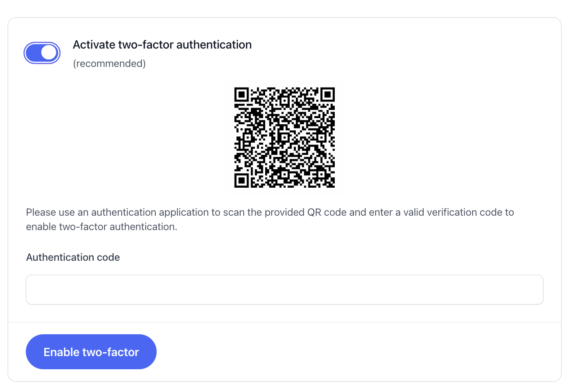Turn off the two-factor authentication switch
The width and height of the screenshot is (575, 392).
coord(42,53)
